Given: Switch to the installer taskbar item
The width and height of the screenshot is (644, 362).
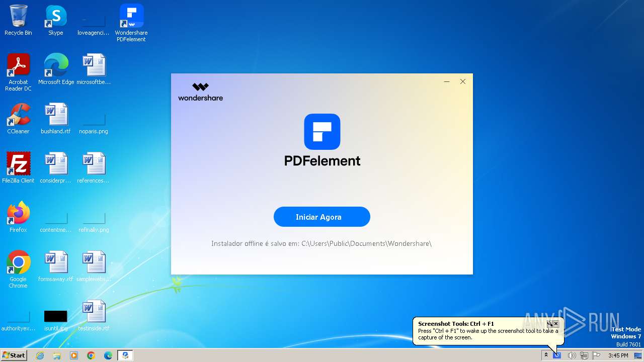Looking at the screenshot, I should 125,355.
